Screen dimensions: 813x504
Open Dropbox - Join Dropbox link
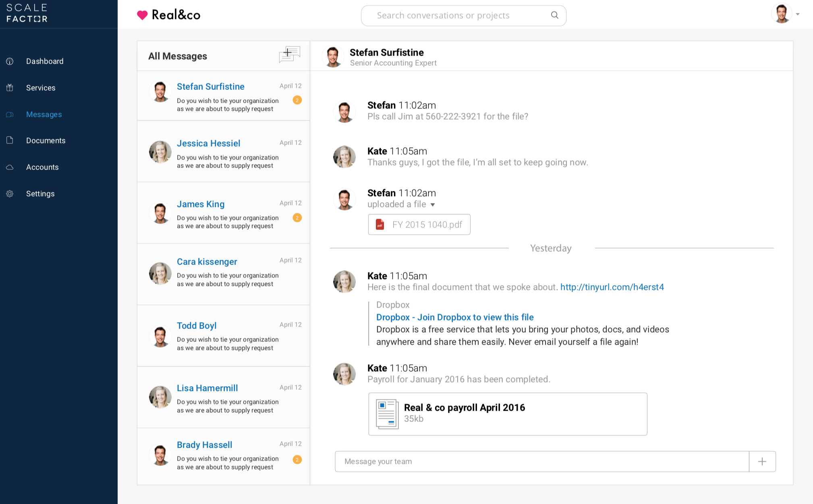[x=454, y=317]
